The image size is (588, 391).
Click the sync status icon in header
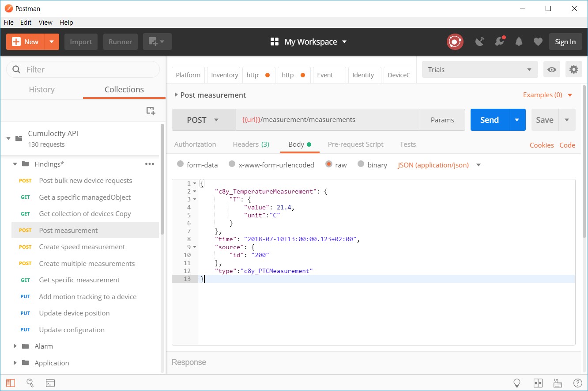tap(455, 42)
